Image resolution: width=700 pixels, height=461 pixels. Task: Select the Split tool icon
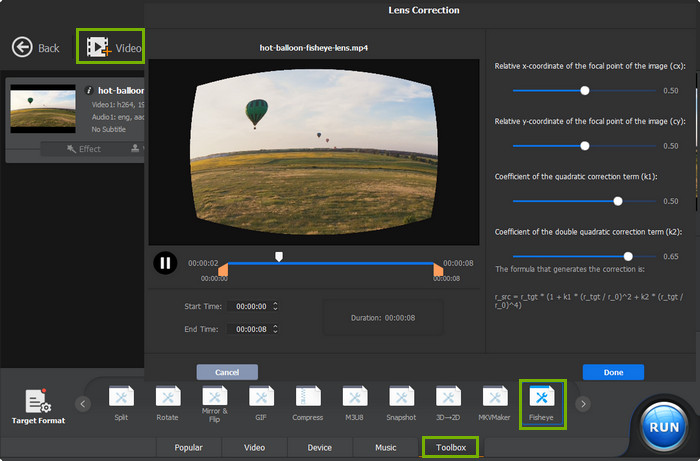pyautogui.click(x=121, y=399)
